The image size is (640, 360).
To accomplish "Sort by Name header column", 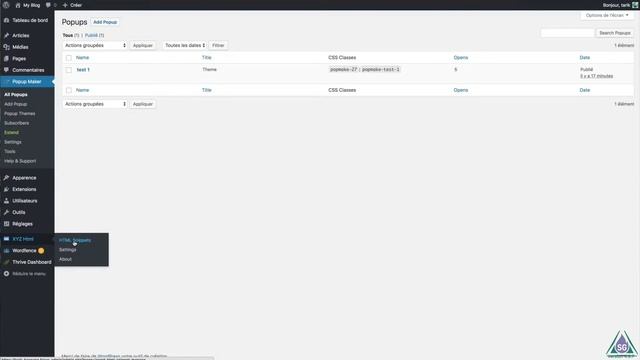I will click(82, 58).
